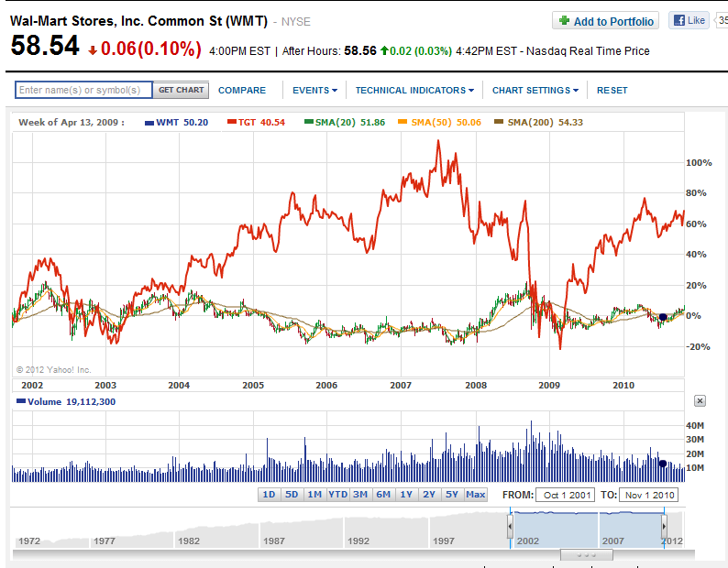The image size is (728, 568).
Task: Click the dark marker dot on volume chart
Action: pyautogui.click(x=663, y=464)
